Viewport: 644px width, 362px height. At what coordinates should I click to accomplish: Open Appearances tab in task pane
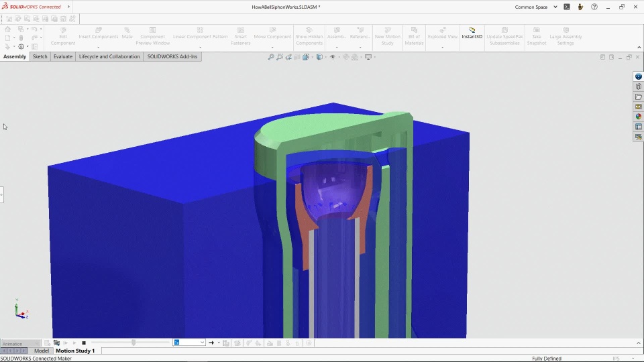[x=638, y=117]
